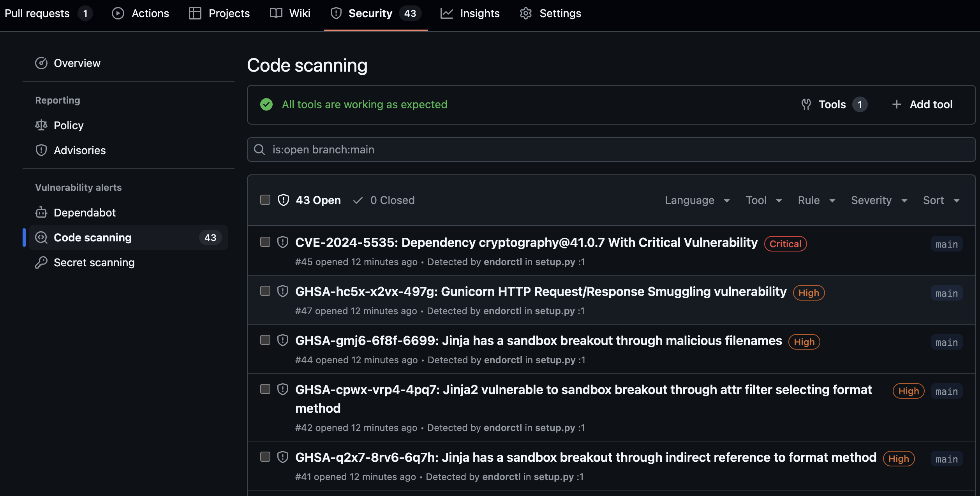The width and height of the screenshot is (980, 496).
Task: Click the 43 count beside Code scanning
Action: pyautogui.click(x=210, y=237)
